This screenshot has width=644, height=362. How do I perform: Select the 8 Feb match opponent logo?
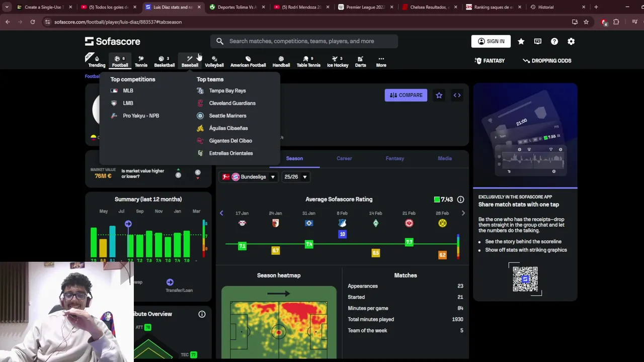pos(342,223)
